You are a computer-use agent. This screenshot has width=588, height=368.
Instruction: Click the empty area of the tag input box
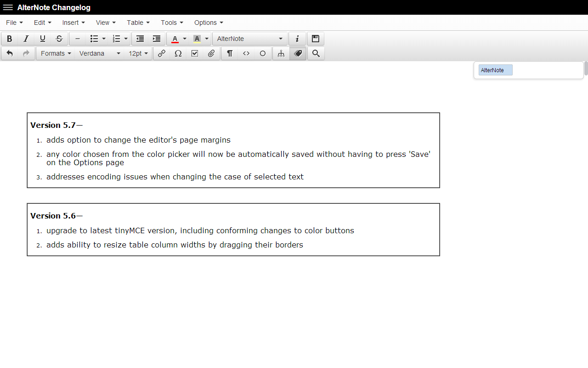click(547, 70)
